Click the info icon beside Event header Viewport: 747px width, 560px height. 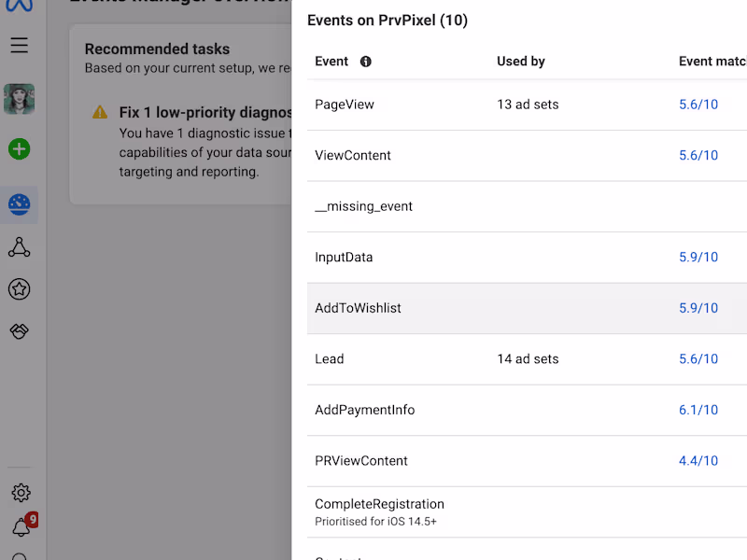click(366, 62)
